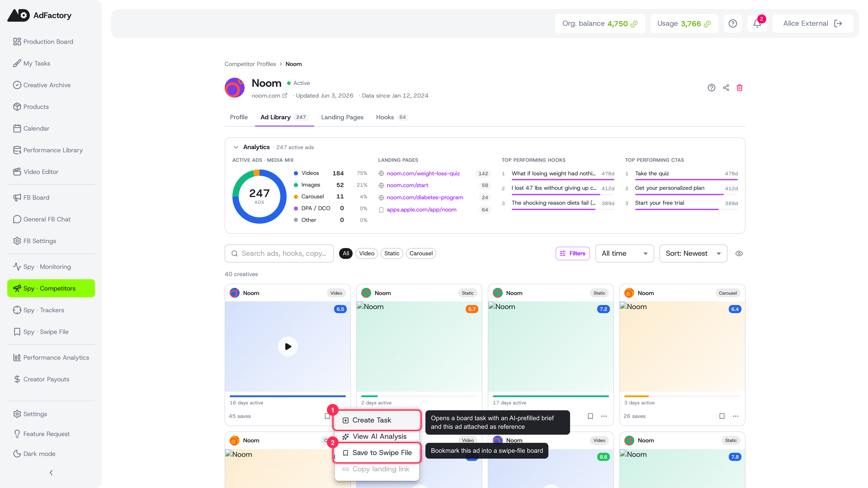
Task: Open the Settings page in the sidebar
Action: pos(51,414)
